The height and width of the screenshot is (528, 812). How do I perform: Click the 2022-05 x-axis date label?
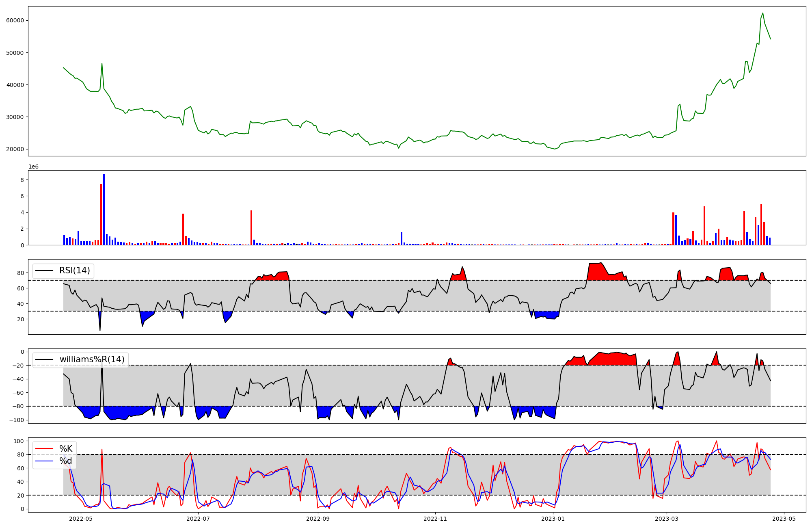[x=81, y=519]
